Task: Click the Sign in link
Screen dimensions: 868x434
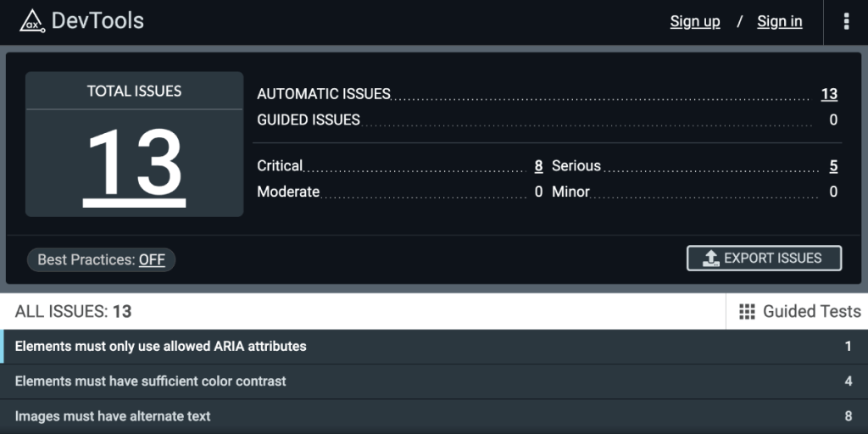Action: tap(780, 21)
